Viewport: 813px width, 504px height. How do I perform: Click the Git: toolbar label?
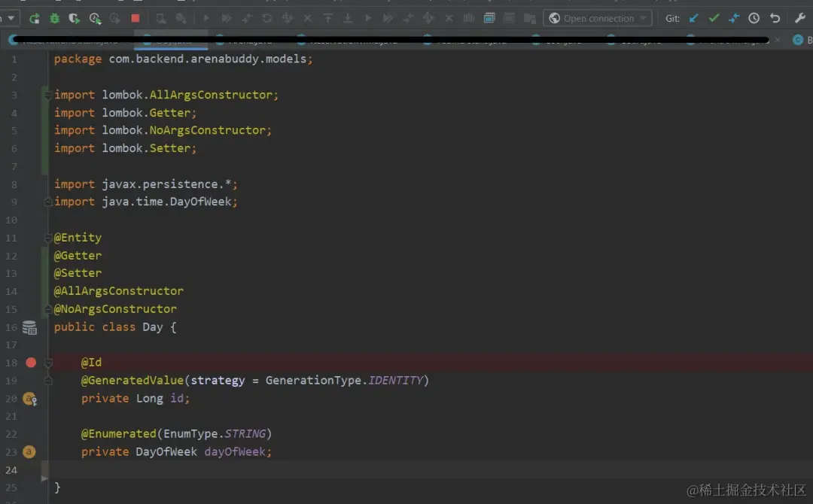point(672,19)
